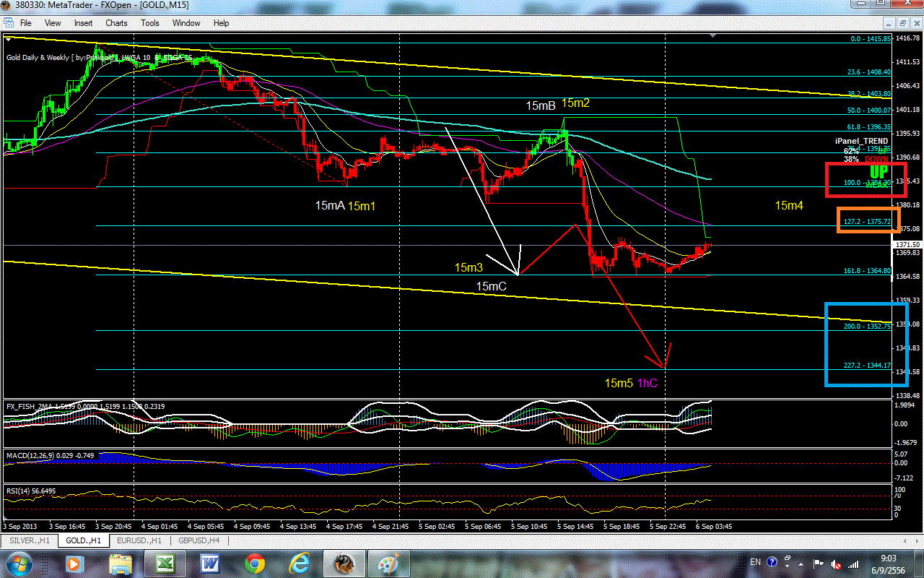Click the blue help icon in the system tray

tap(772, 562)
